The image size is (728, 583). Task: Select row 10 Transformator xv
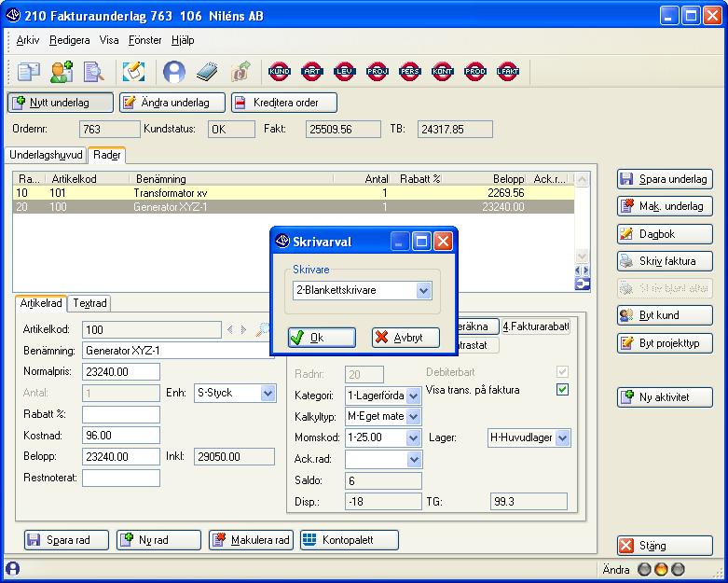(x=294, y=193)
